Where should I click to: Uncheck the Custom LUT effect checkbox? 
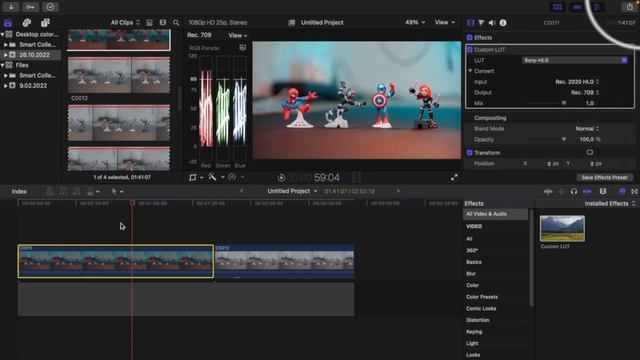click(x=469, y=50)
